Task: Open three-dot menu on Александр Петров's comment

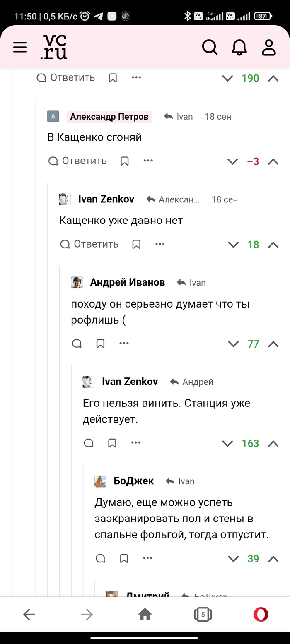Action: (x=148, y=161)
